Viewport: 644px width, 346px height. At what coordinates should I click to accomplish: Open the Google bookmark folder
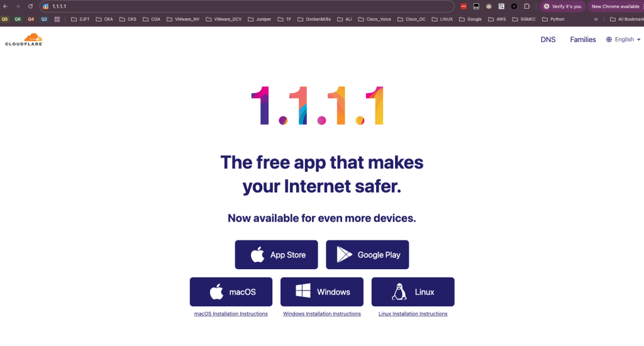click(x=470, y=20)
